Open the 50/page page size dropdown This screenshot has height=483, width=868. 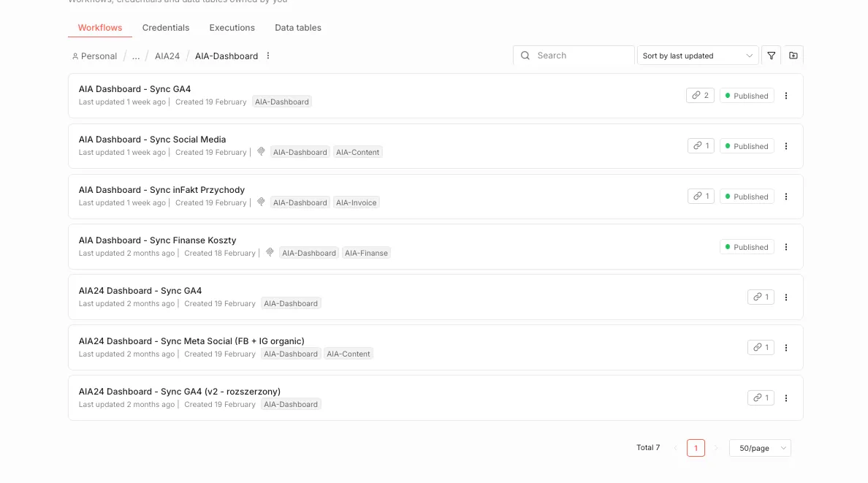(x=760, y=448)
